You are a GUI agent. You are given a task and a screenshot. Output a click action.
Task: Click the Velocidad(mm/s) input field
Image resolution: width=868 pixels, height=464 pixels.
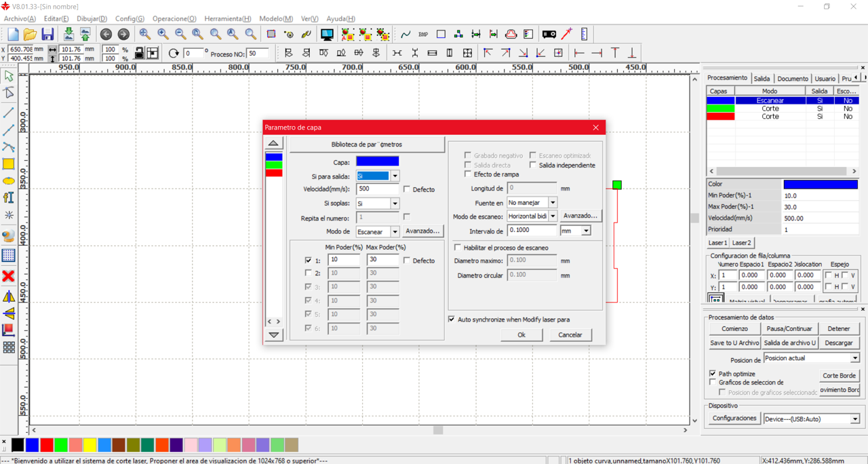[377, 189]
